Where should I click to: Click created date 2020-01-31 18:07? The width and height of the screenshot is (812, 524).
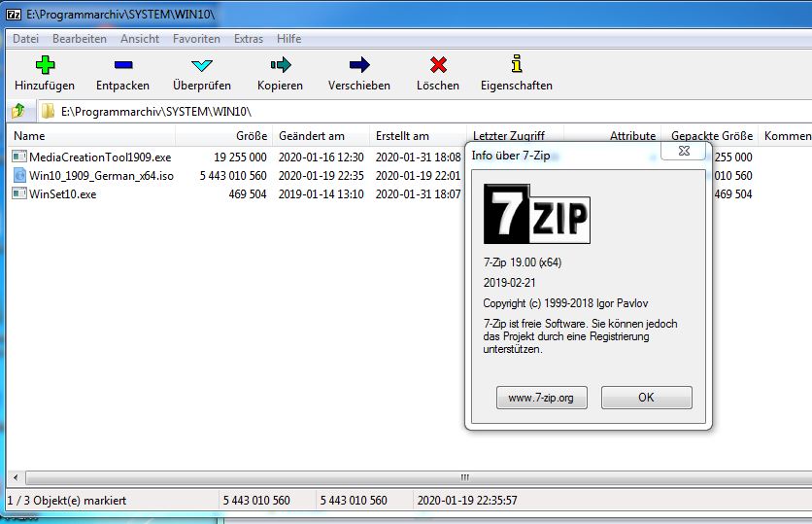418,194
